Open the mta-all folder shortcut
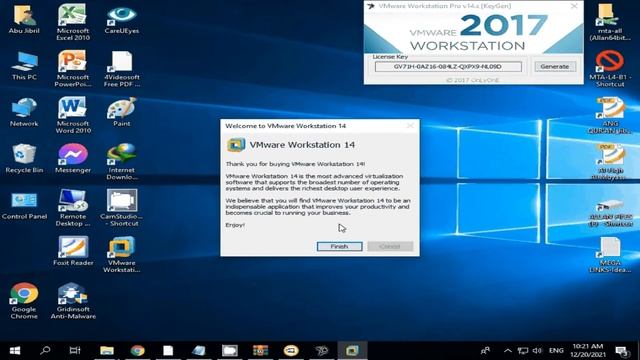640x360 pixels. pos(610,22)
